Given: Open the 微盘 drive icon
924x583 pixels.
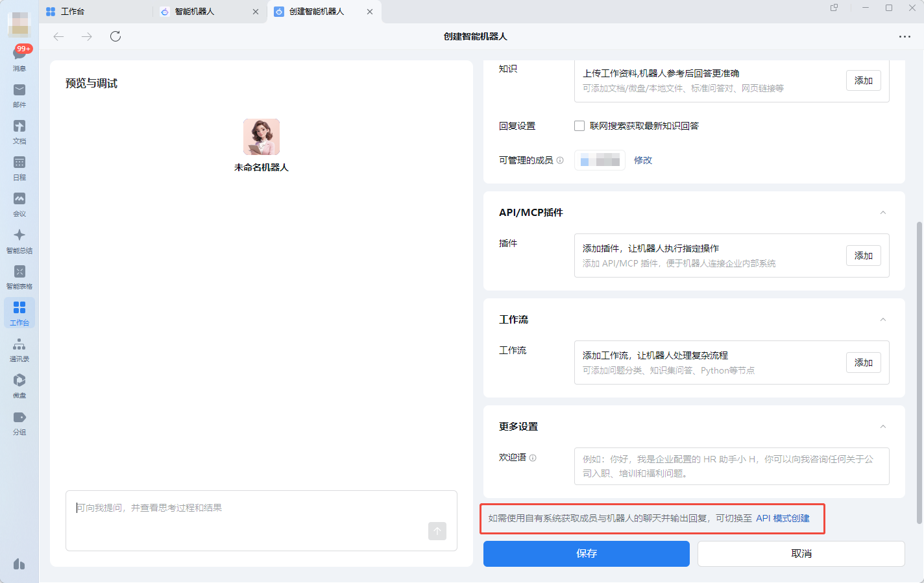Looking at the screenshot, I should click(19, 381).
